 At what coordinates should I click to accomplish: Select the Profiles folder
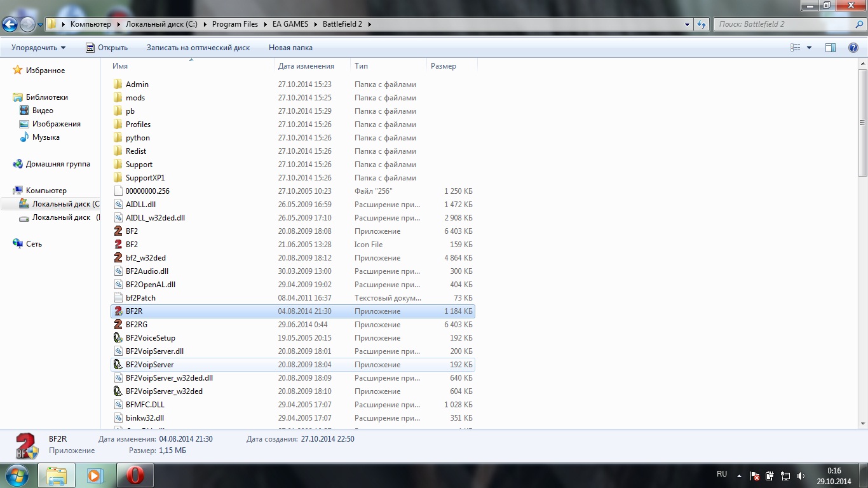pos(138,125)
